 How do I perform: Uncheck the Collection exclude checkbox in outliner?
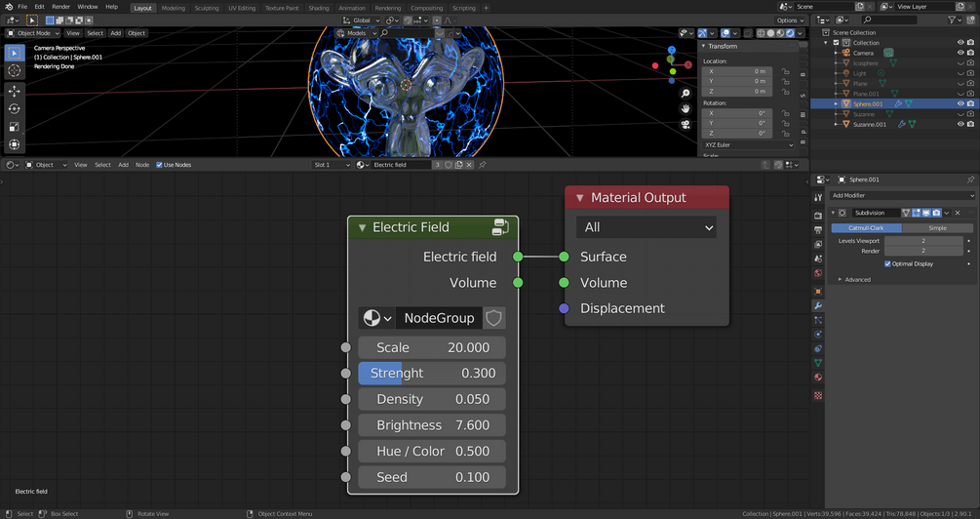pos(837,43)
